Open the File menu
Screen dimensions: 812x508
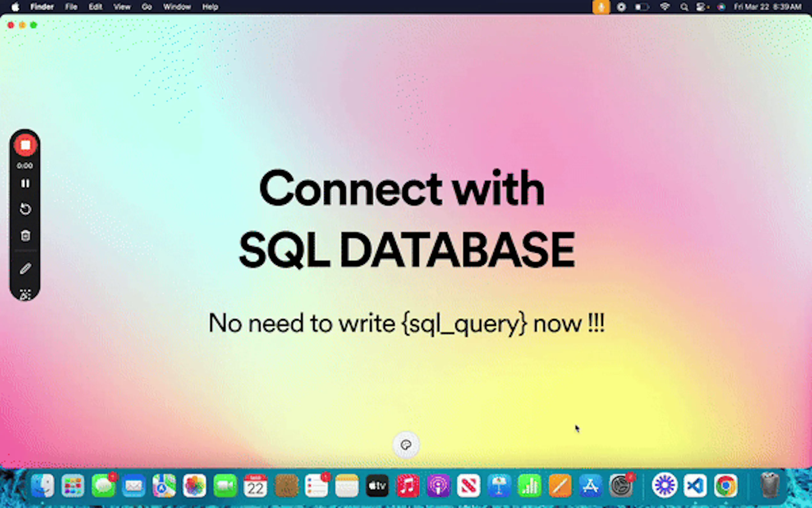coord(71,7)
